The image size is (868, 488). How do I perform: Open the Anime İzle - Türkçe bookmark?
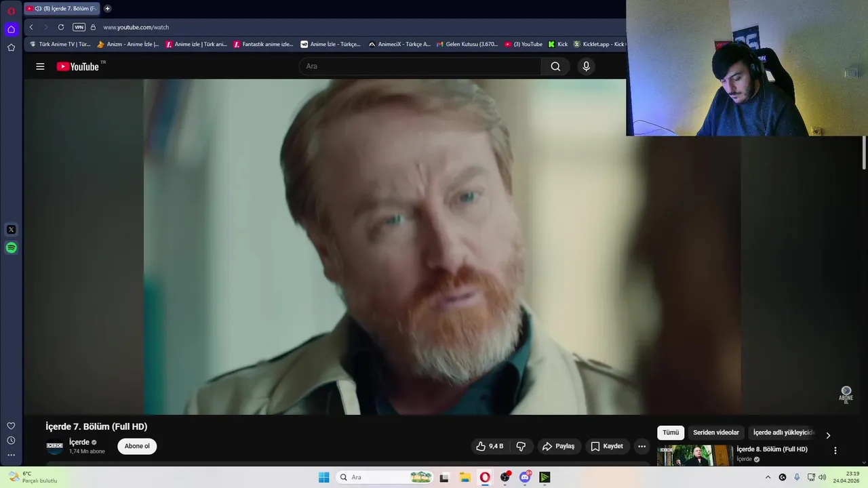tap(331, 44)
